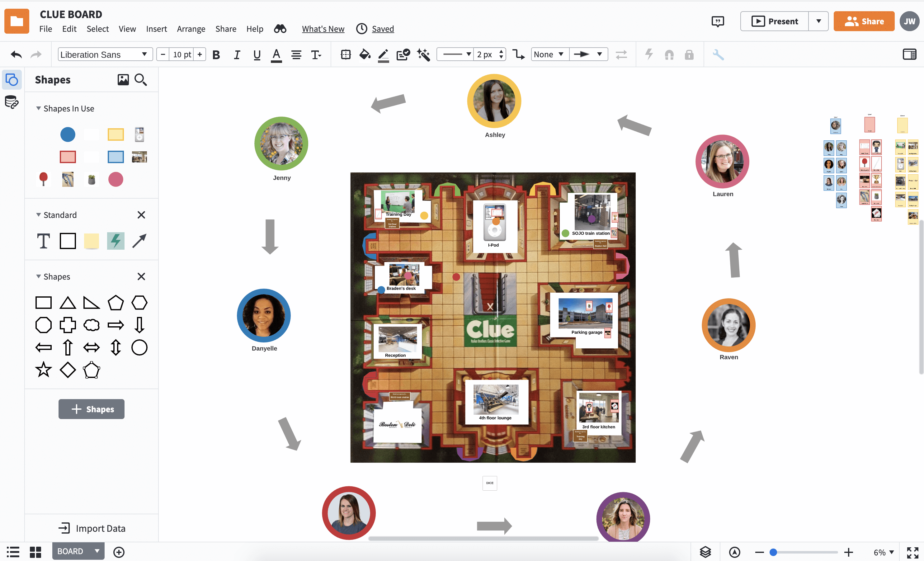Toggle the right dock panel icon
The height and width of the screenshot is (561, 924).
click(x=910, y=55)
